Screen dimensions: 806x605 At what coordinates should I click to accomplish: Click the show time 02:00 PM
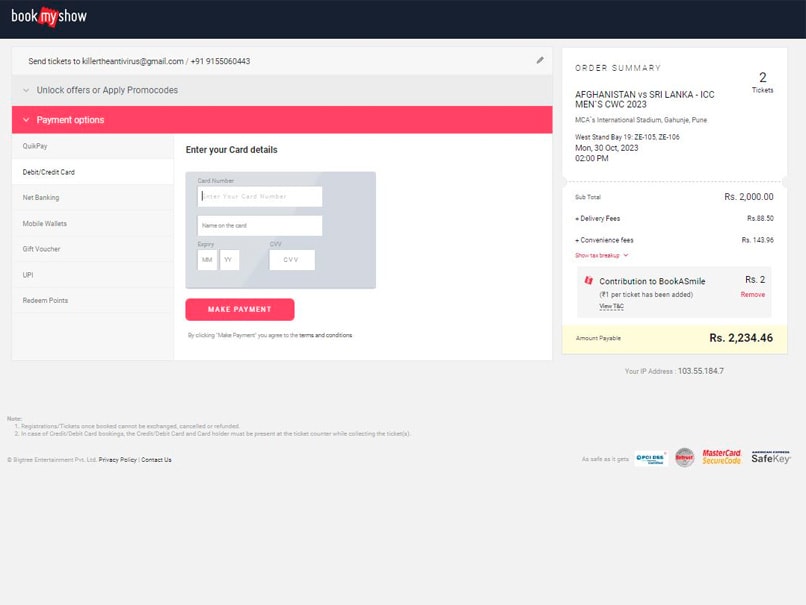pos(592,158)
